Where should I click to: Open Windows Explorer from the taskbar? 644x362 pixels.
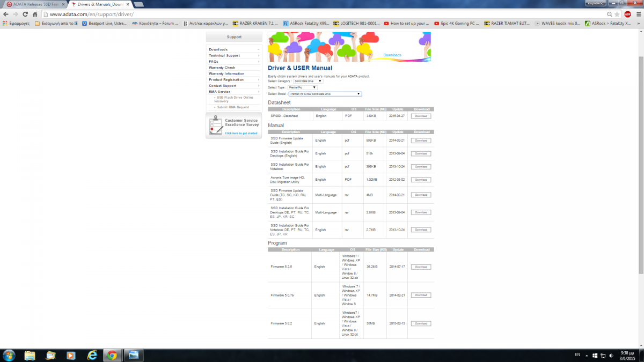[30, 355]
